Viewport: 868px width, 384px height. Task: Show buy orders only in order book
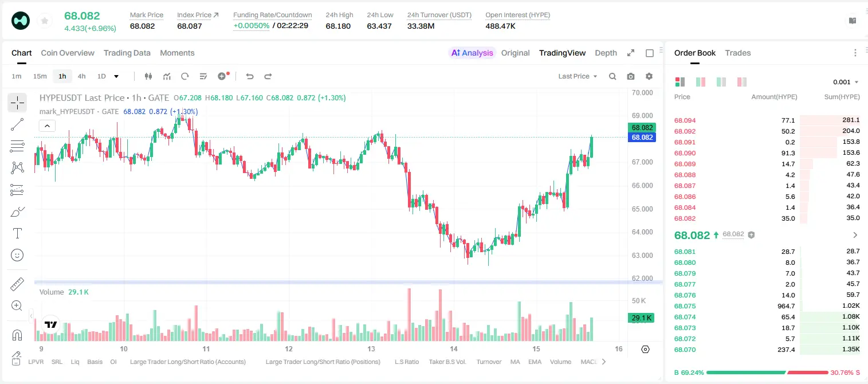pyautogui.click(x=721, y=82)
